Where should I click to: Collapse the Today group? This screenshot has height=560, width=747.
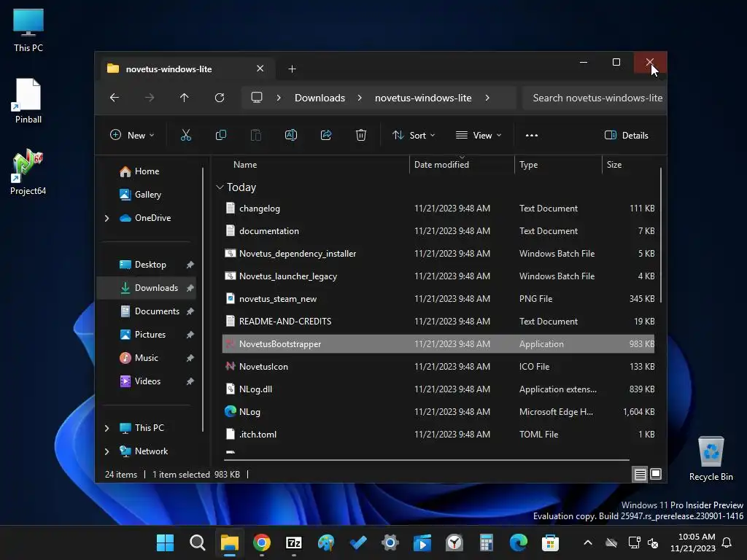(x=220, y=187)
